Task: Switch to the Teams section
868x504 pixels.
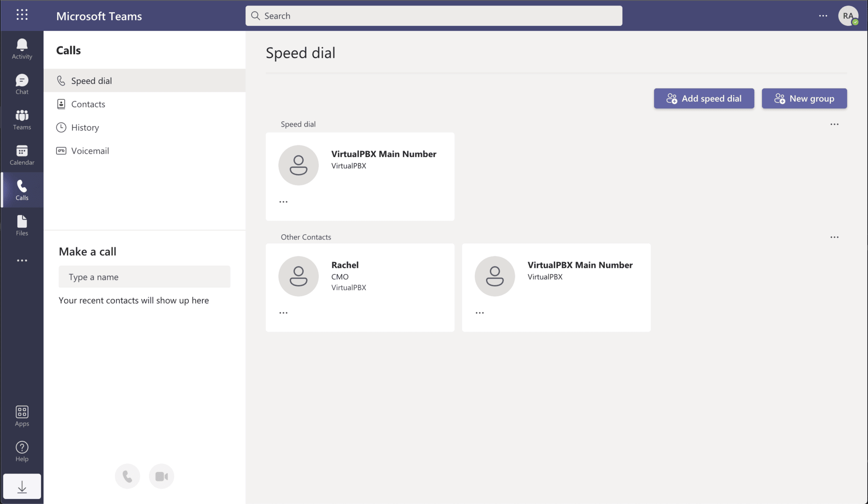Action: click(22, 119)
